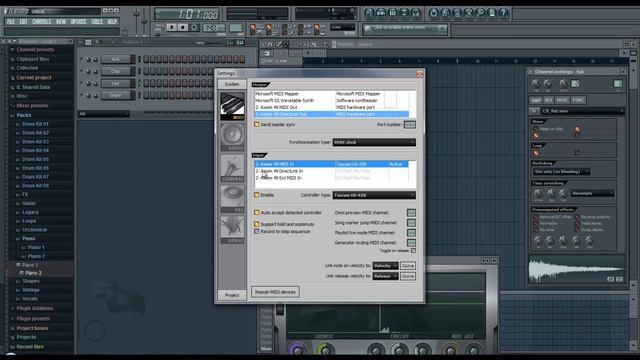This screenshot has height=360, width=640.
Task: Click the main pitch slider in top toolbar
Action: tap(144, 20)
